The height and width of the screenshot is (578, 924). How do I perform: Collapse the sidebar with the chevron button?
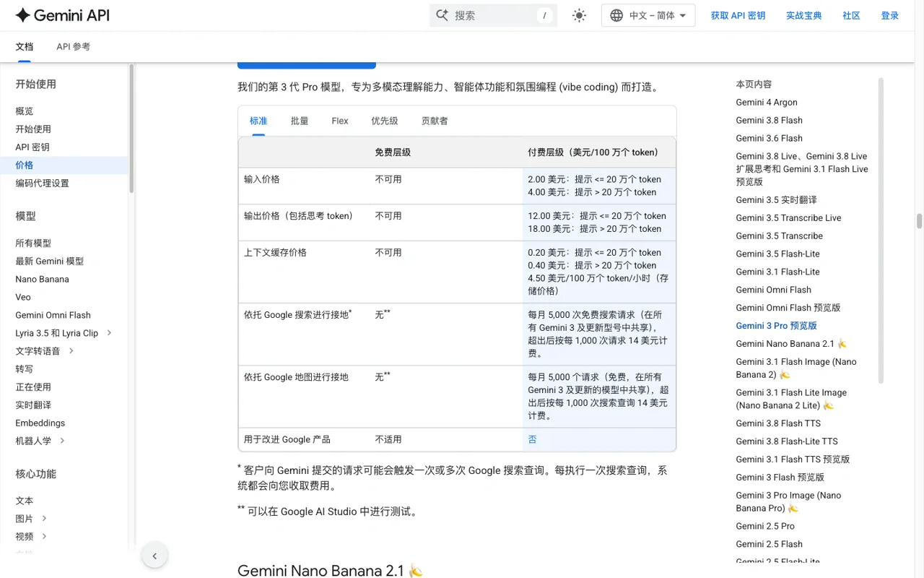click(154, 556)
